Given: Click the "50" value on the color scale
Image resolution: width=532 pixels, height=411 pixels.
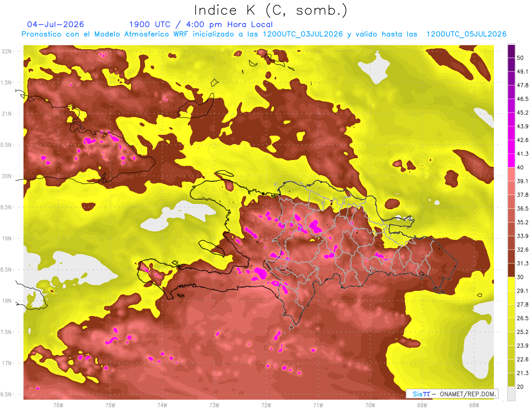Looking at the screenshot, I should tap(520, 58).
